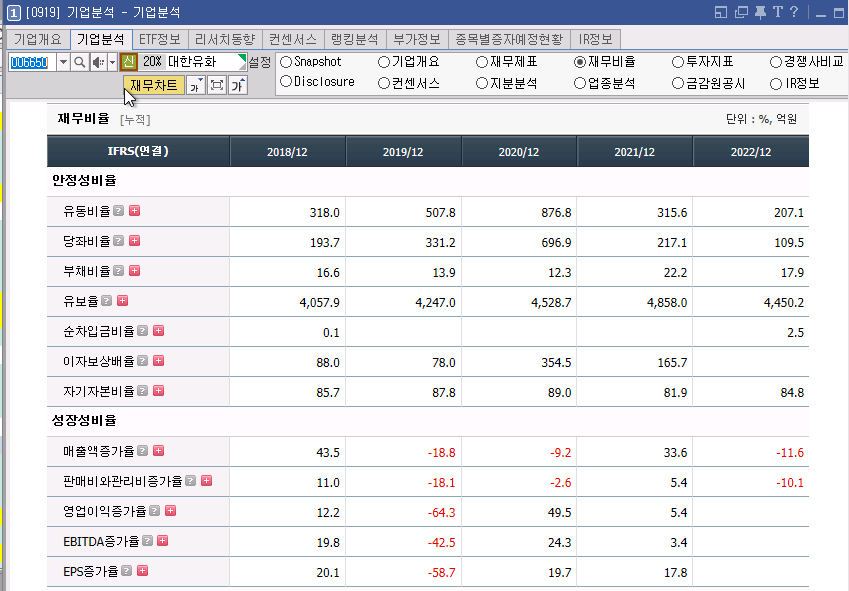Expand 이자보상배율 with its red plus icon
The width and height of the screenshot is (849, 591).
coord(158,360)
